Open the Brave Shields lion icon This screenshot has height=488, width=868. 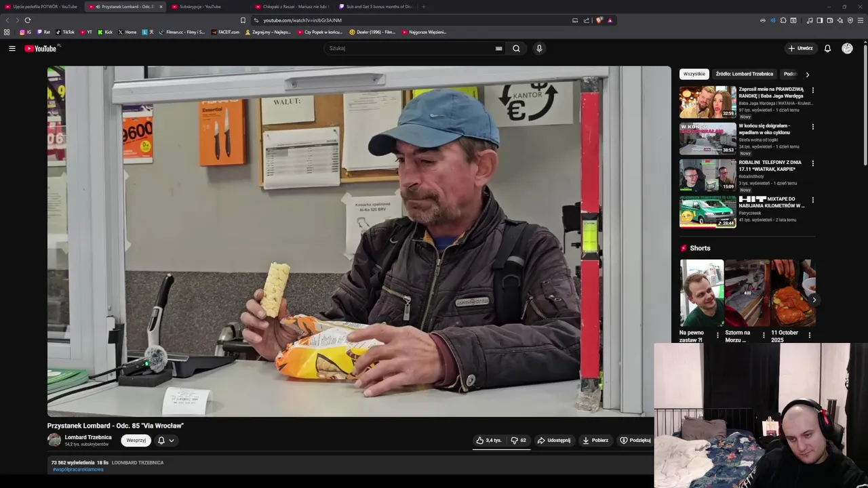coord(599,20)
